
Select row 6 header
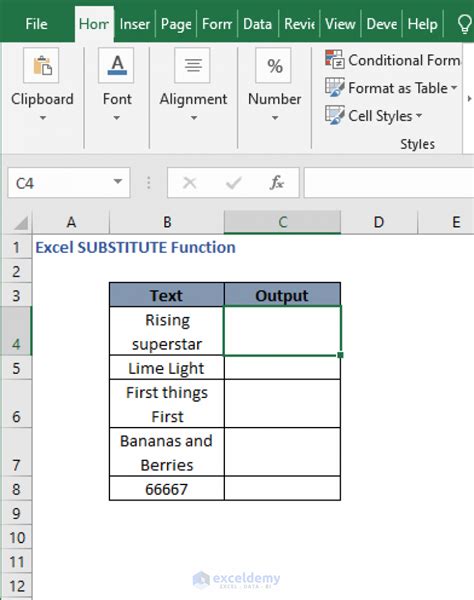click(16, 404)
